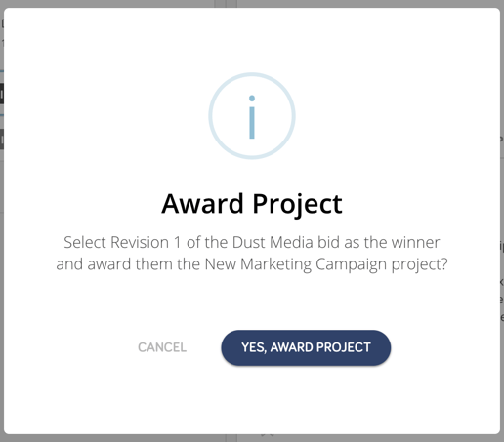Click empty white area under dialog buttons
Image resolution: width=504 pixels, height=442 pixels.
click(x=252, y=400)
